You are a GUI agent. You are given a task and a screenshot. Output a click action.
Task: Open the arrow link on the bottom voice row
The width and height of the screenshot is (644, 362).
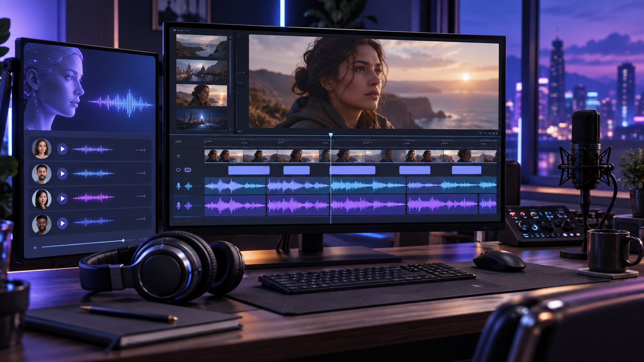click(141, 219)
